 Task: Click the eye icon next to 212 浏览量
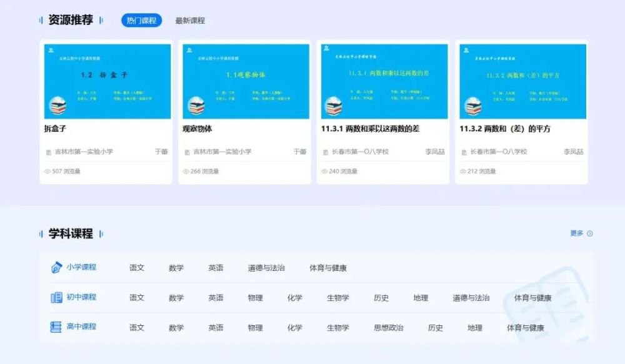pyautogui.click(x=462, y=171)
